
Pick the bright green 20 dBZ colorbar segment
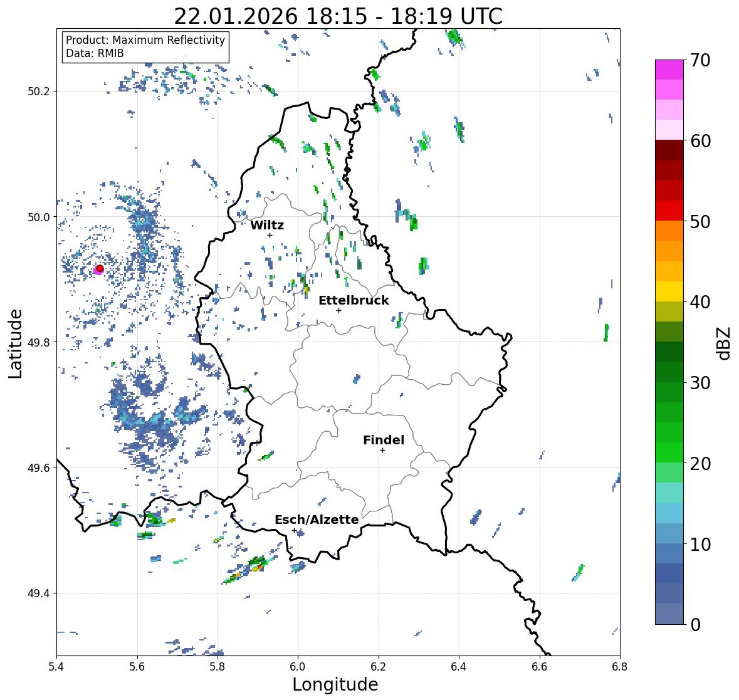point(669,452)
